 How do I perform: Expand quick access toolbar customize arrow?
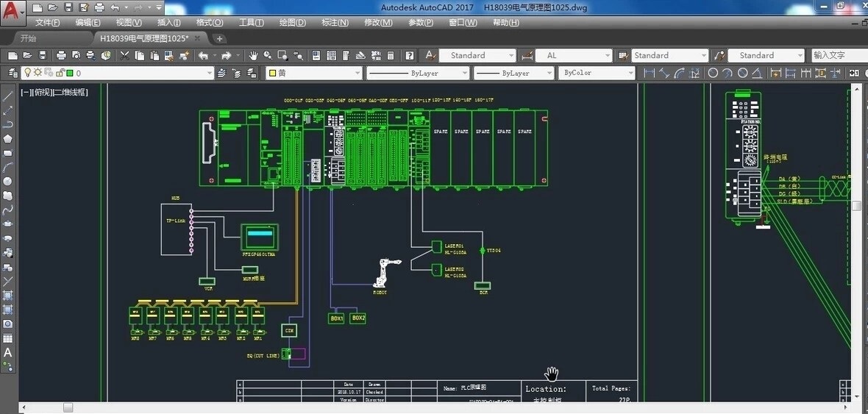click(159, 8)
